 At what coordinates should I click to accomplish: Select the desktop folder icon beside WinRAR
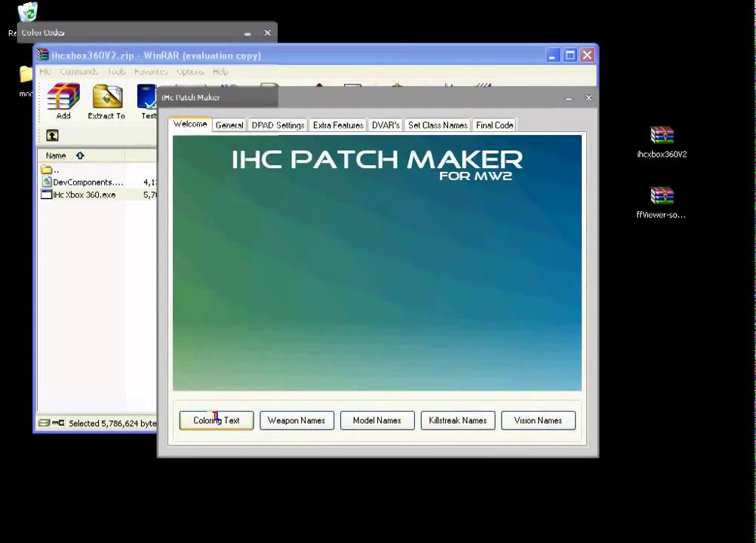click(26, 75)
